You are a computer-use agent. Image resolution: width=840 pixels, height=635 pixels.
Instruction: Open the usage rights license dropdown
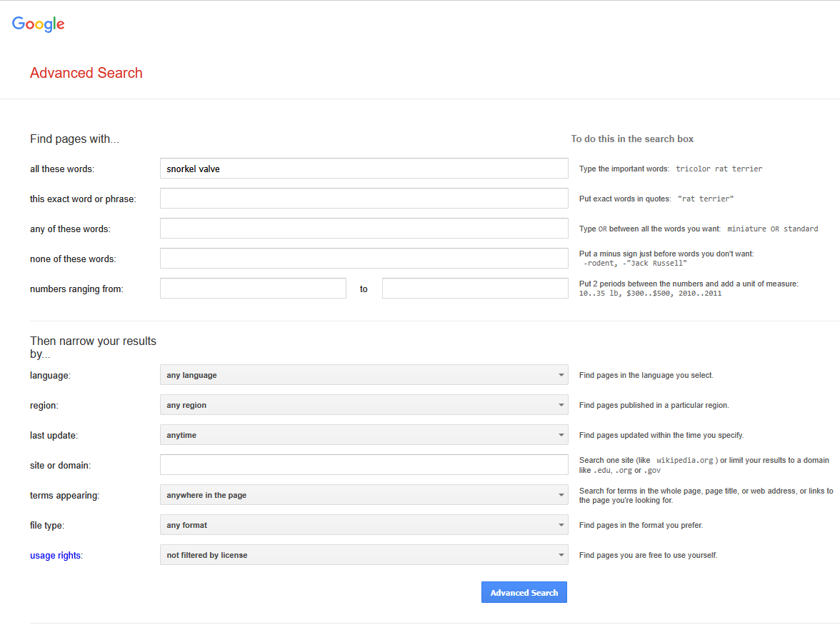(364, 555)
